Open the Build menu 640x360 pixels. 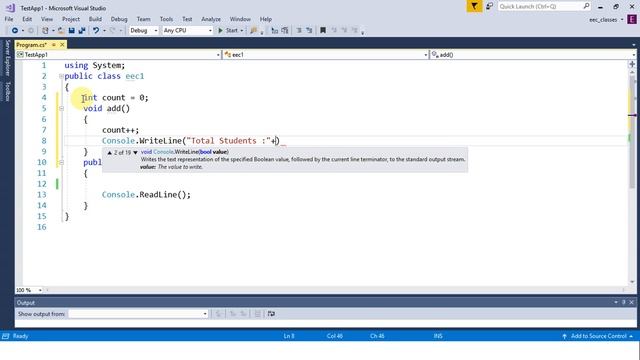click(95, 19)
